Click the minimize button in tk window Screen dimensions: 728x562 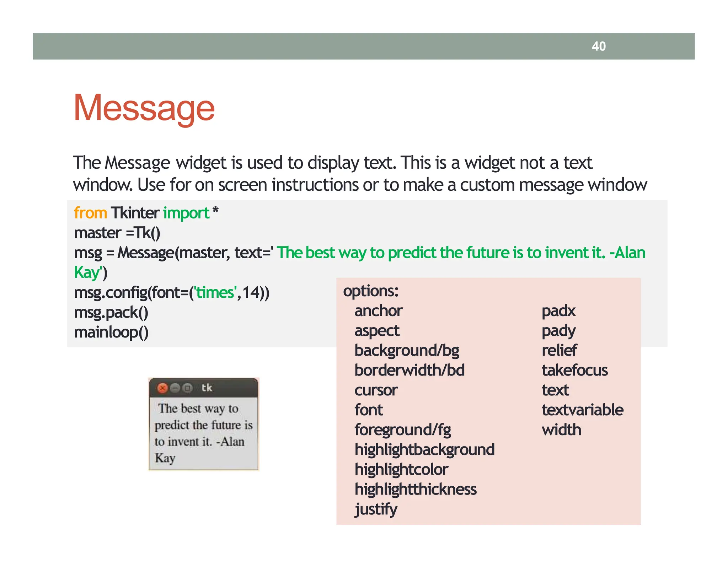pyautogui.click(x=175, y=388)
